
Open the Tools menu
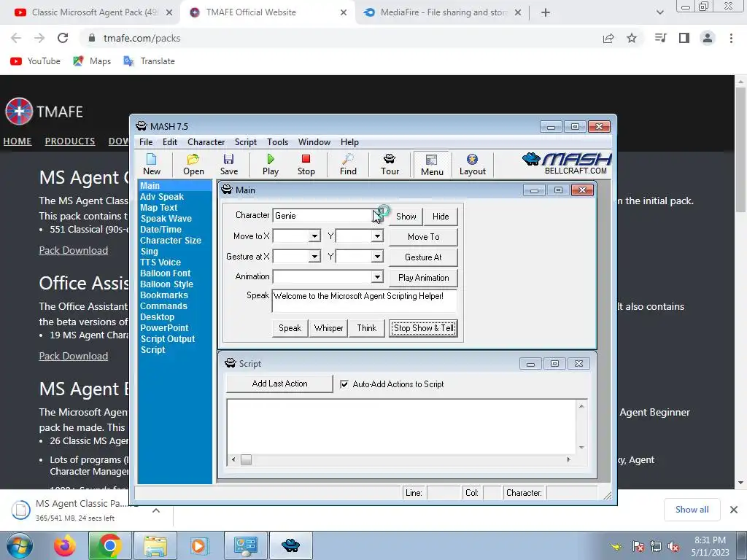click(x=277, y=142)
